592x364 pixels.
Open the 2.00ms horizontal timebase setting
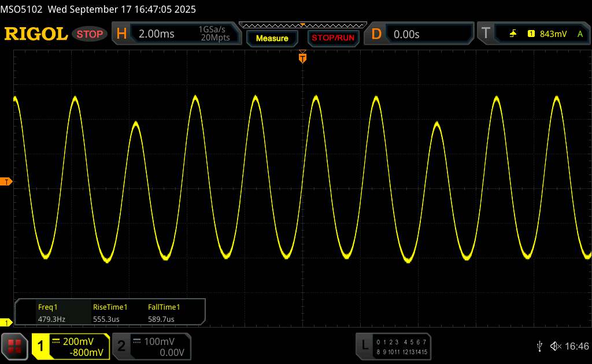pyautogui.click(x=157, y=34)
